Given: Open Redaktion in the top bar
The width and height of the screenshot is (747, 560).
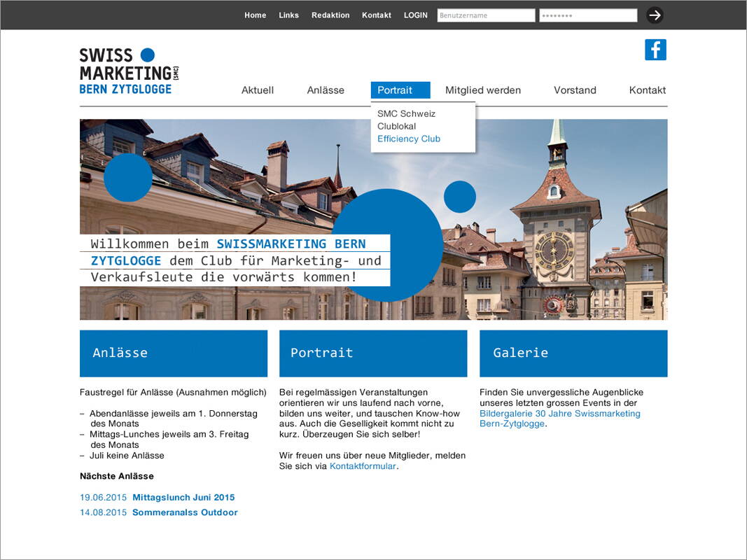Looking at the screenshot, I should click(x=330, y=15).
